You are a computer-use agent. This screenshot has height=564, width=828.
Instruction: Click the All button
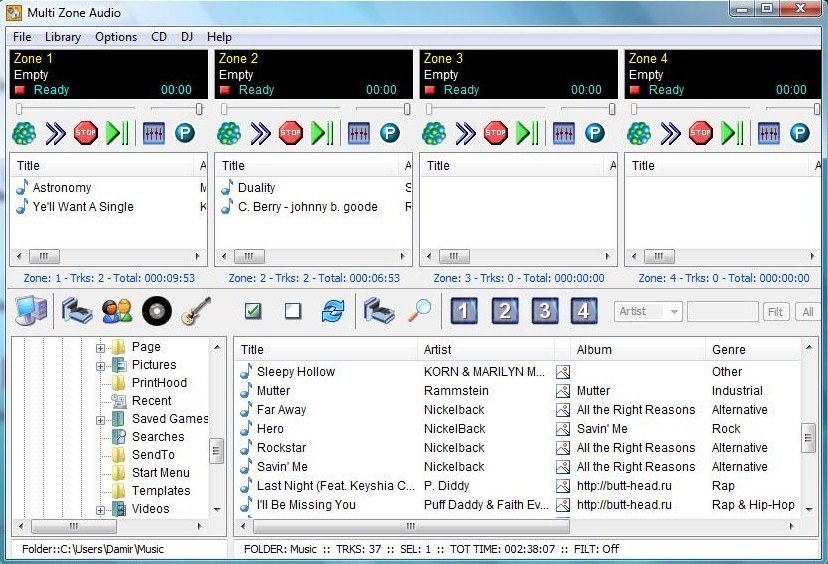(807, 312)
